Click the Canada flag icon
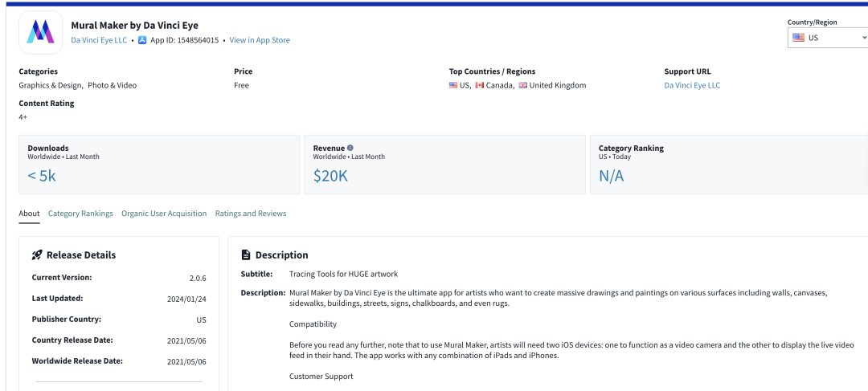868x391 pixels. (x=479, y=85)
